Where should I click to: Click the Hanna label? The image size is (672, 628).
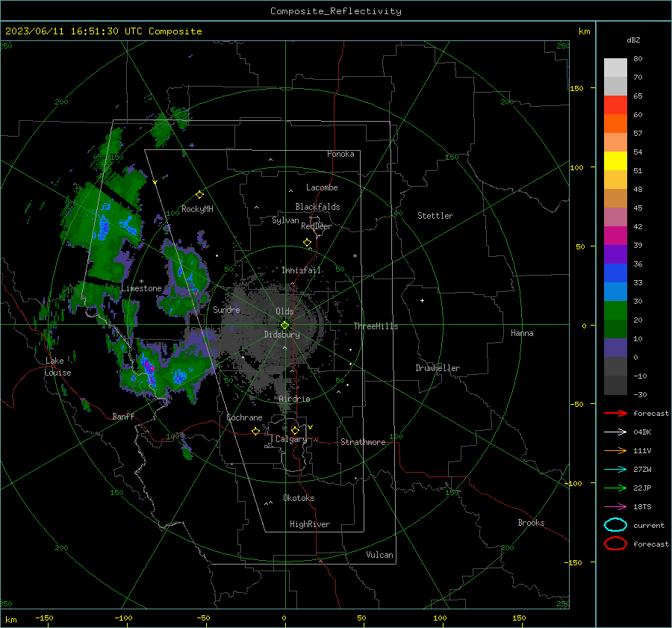click(522, 333)
